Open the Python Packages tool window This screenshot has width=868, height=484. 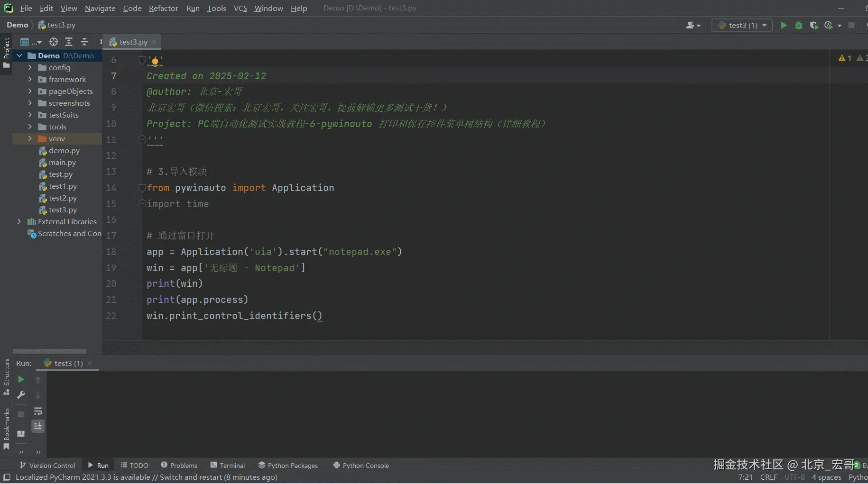[288, 465]
